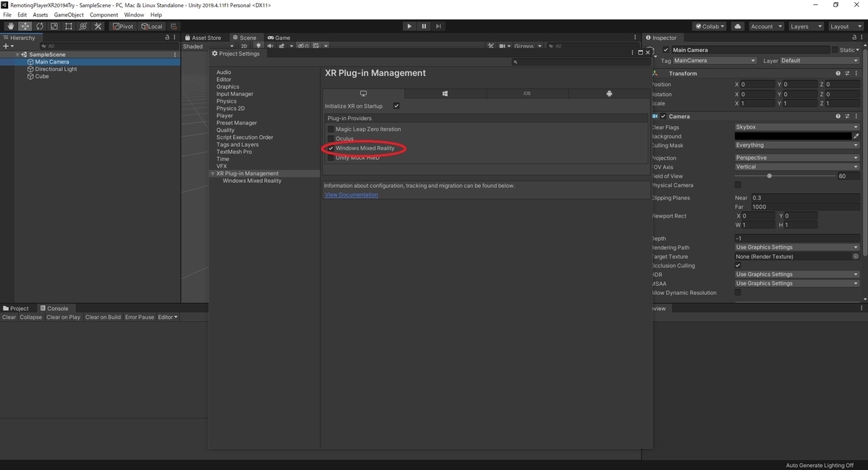868x470 pixels.
Task: Click the Inspector panel lock icon
Action: coord(854,38)
